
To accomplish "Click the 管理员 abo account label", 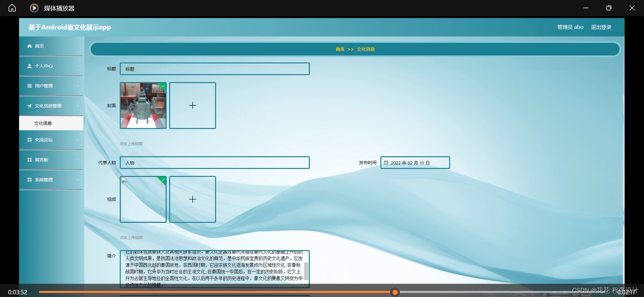I will point(570,27).
